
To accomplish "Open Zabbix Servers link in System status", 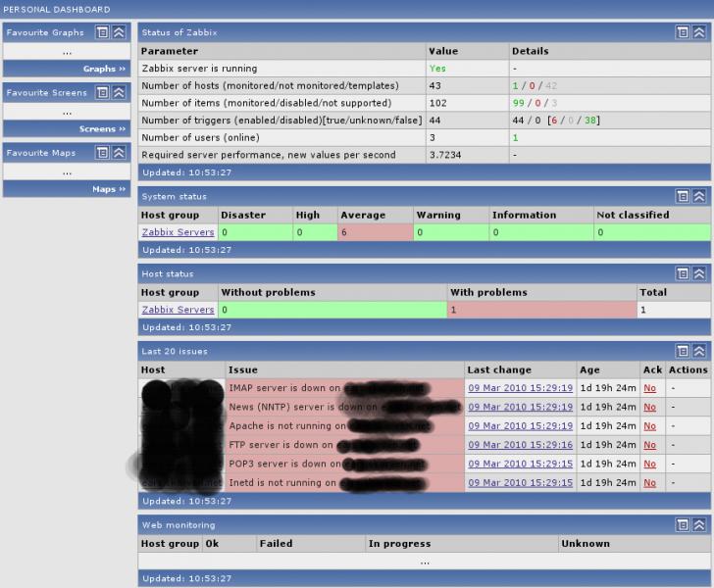I will pos(178,232).
